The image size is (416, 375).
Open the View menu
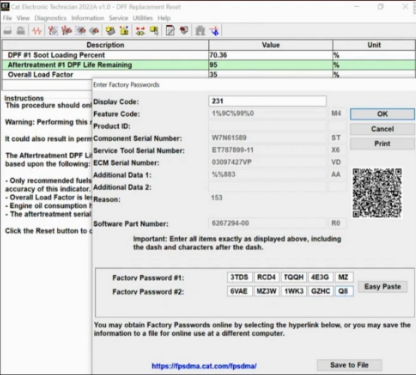point(23,18)
